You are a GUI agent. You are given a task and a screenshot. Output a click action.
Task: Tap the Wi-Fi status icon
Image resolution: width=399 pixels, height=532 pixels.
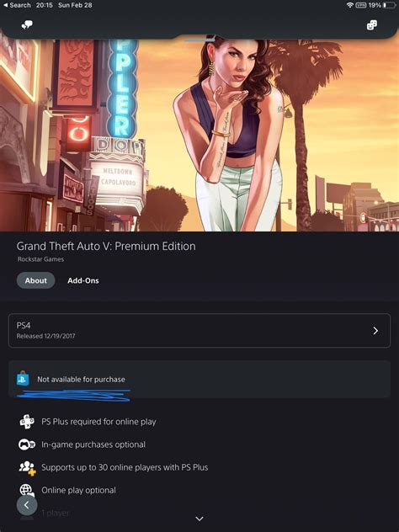pos(350,5)
